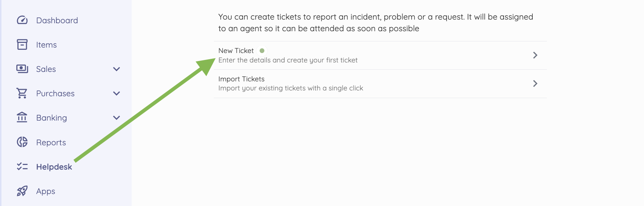Viewport: 644px width, 206px height.
Task: Open the Reports pie chart icon
Action: click(22, 142)
